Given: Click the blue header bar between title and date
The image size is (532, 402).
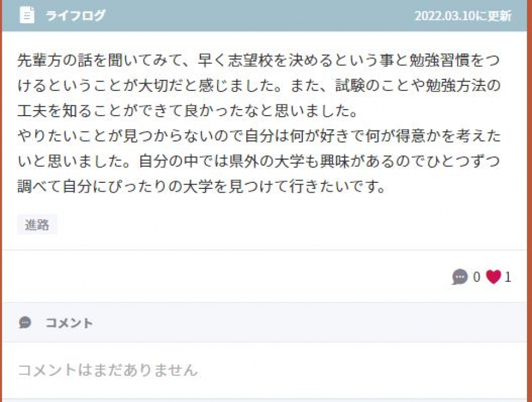Looking at the screenshot, I should [259, 15].
